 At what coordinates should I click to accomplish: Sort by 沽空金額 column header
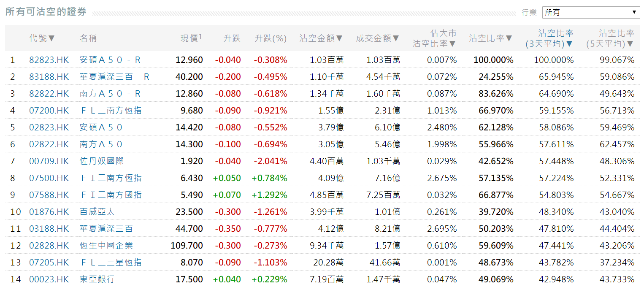coord(321,38)
